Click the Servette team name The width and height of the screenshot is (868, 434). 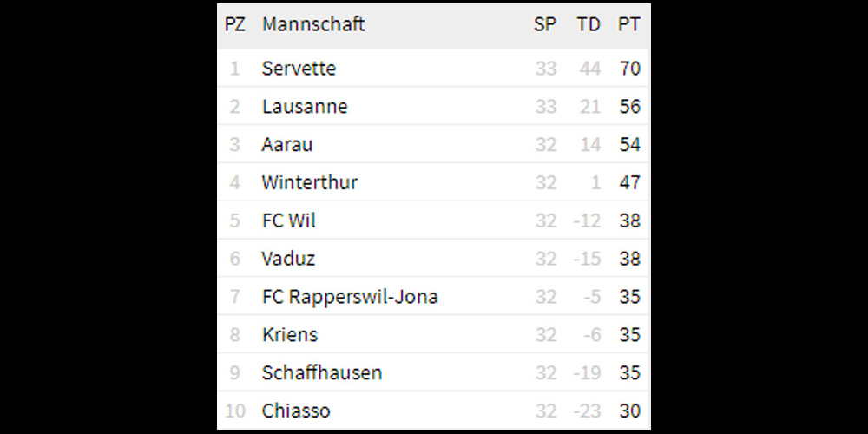(x=299, y=68)
